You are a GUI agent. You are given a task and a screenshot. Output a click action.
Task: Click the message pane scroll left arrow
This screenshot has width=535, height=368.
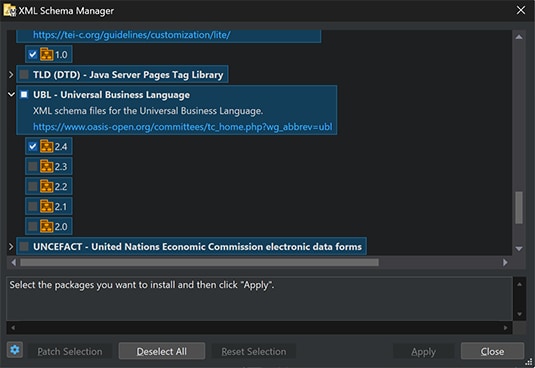pyautogui.click(x=13, y=328)
